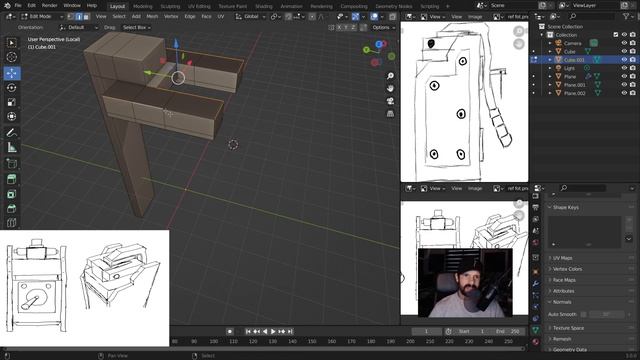
Task: Toggle the Auto Smooth checkbox
Action: pyautogui.click(x=584, y=314)
